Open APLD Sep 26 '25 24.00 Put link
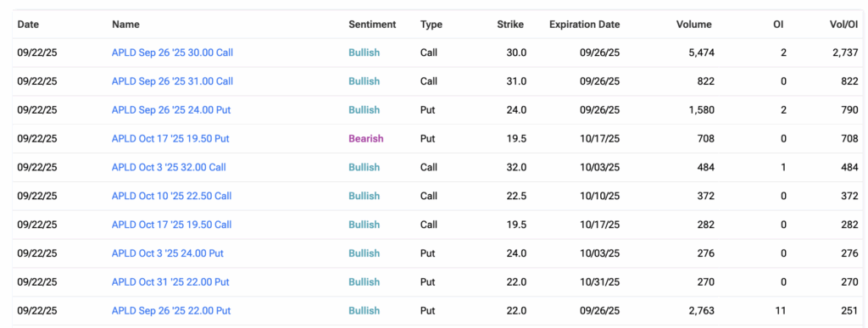 pyautogui.click(x=171, y=110)
